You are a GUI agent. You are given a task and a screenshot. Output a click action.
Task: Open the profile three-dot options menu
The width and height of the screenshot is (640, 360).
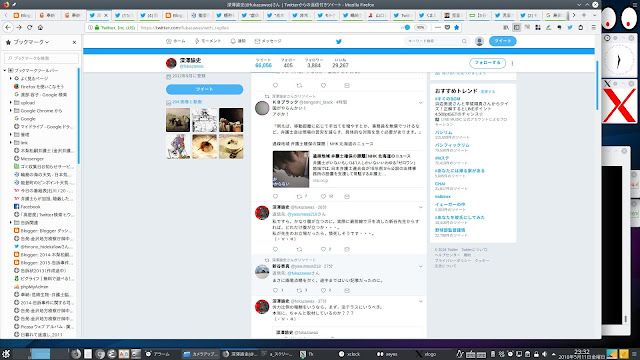512,63
